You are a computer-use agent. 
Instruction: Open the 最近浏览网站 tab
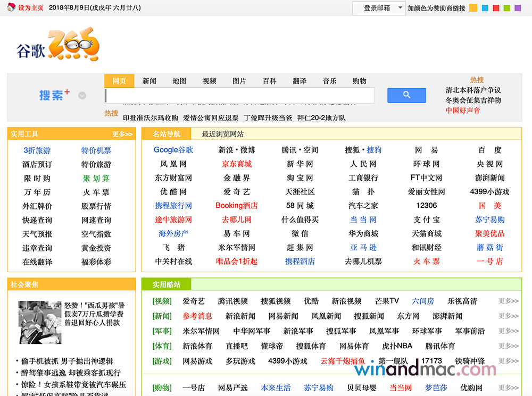coord(223,134)
